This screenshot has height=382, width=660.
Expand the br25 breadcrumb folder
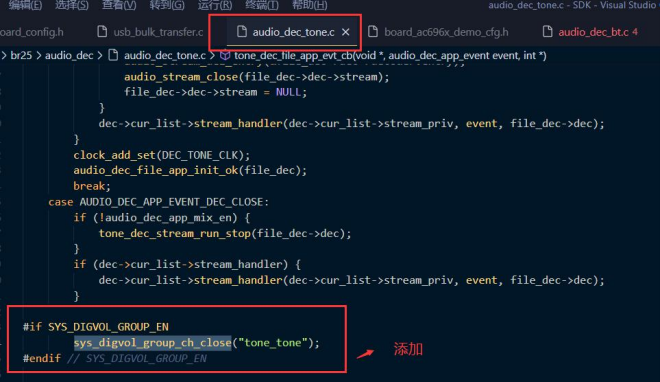tap(21, 55)
